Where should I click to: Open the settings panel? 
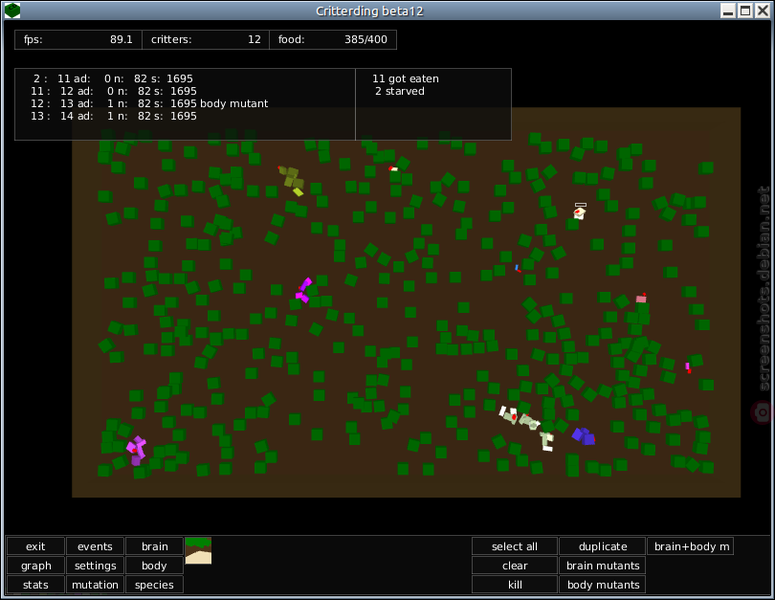coord(95,565)
